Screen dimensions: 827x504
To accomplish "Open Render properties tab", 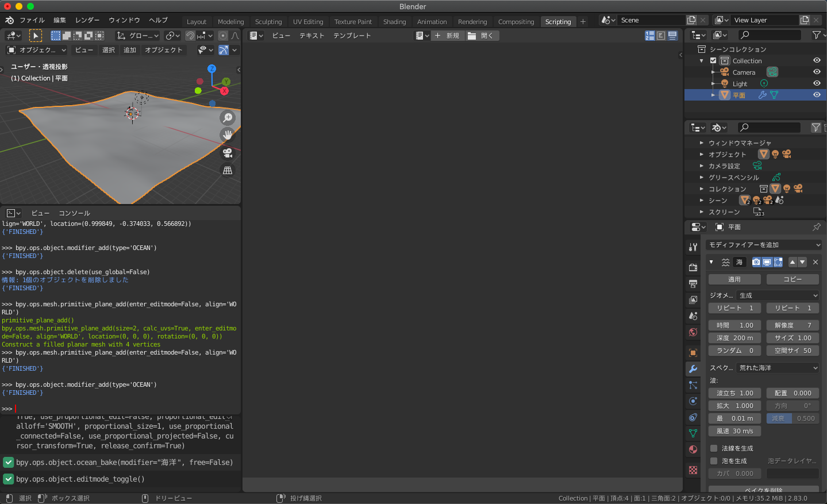I will 693,268.
